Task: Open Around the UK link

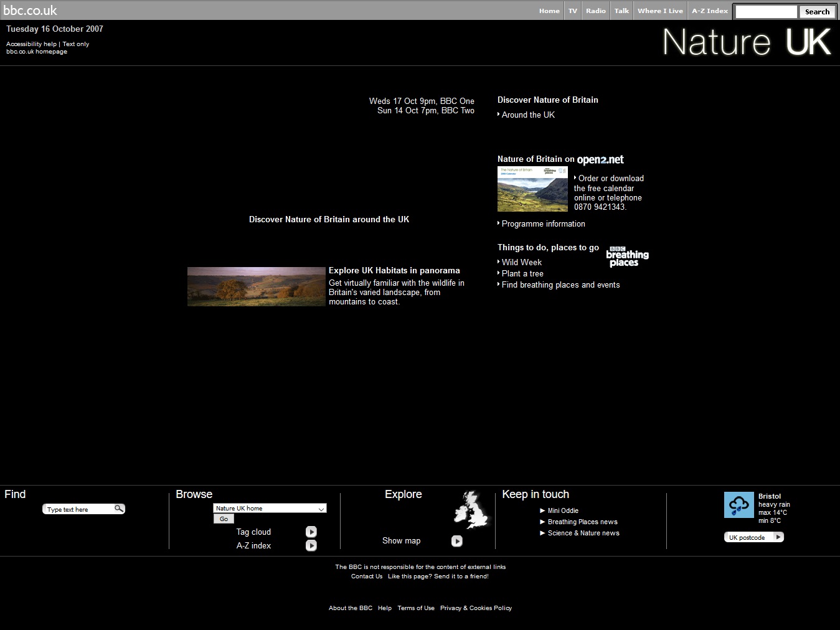Action: click(x=528, y=115)
